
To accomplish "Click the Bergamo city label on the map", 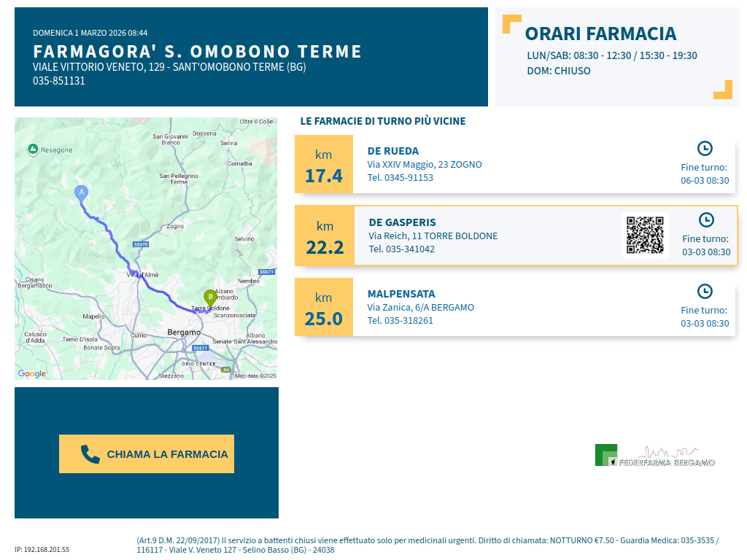I will (183, 332).
